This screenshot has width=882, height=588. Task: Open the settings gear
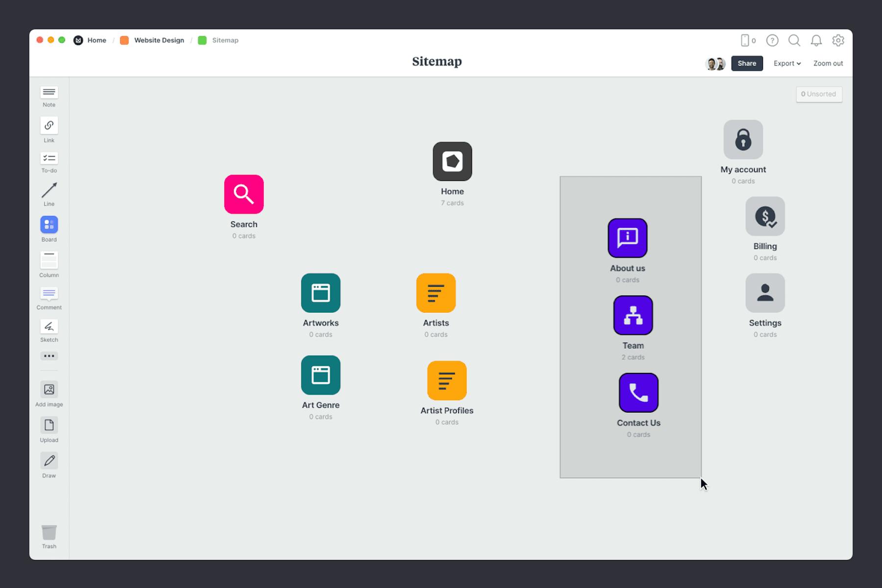838,41
